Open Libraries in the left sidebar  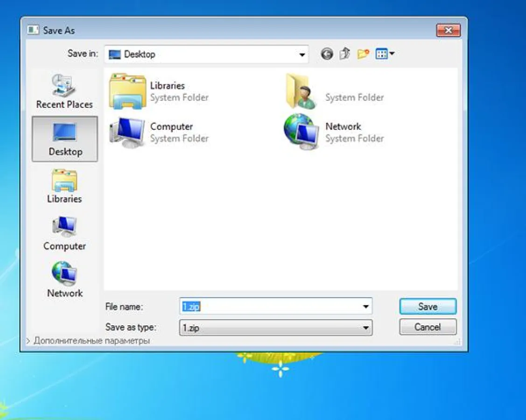pos(64,187)
